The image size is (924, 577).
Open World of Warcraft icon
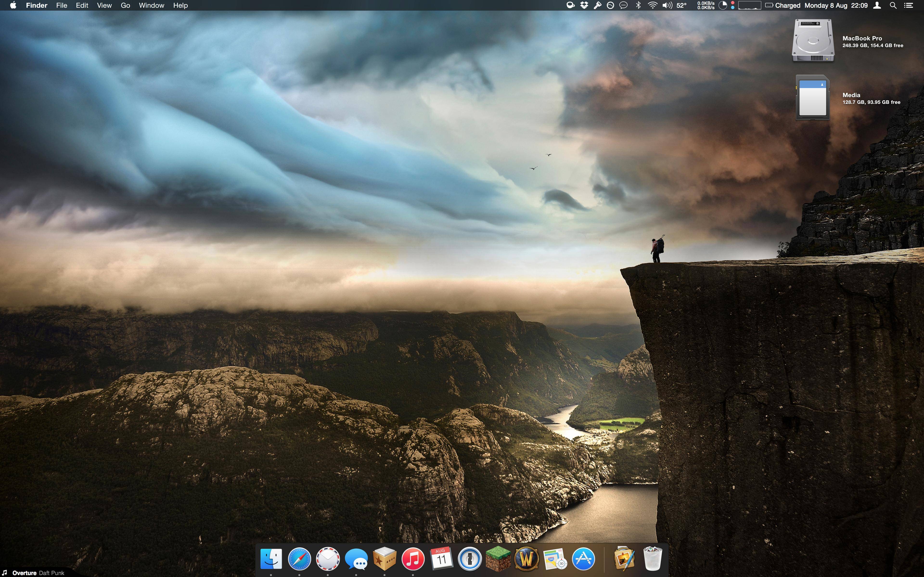(526, 559)
